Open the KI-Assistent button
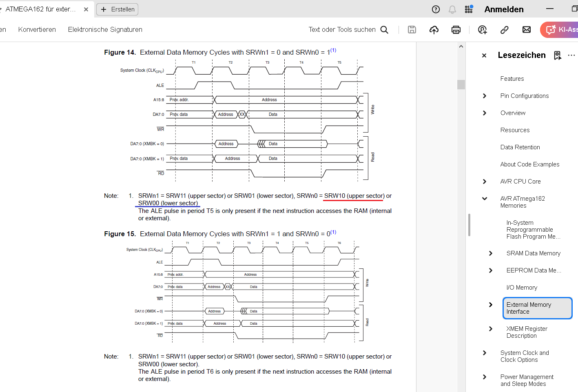The image size is (578, 392). 559,29
